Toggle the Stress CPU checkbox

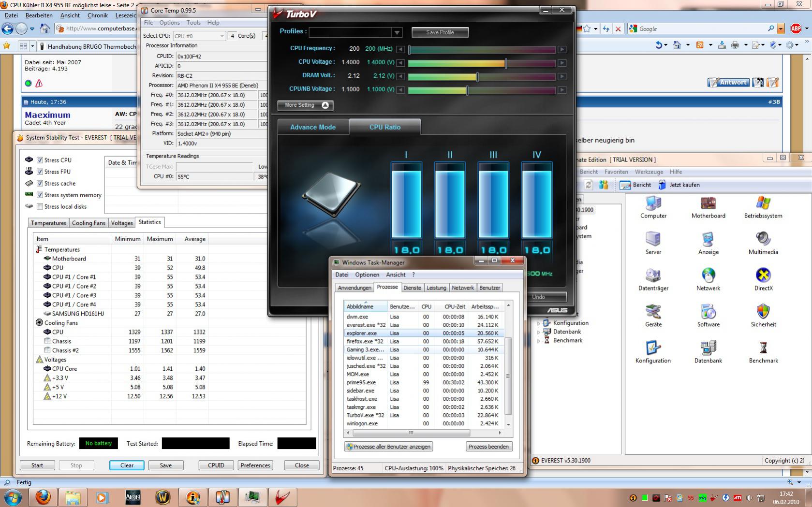point(40,160)
